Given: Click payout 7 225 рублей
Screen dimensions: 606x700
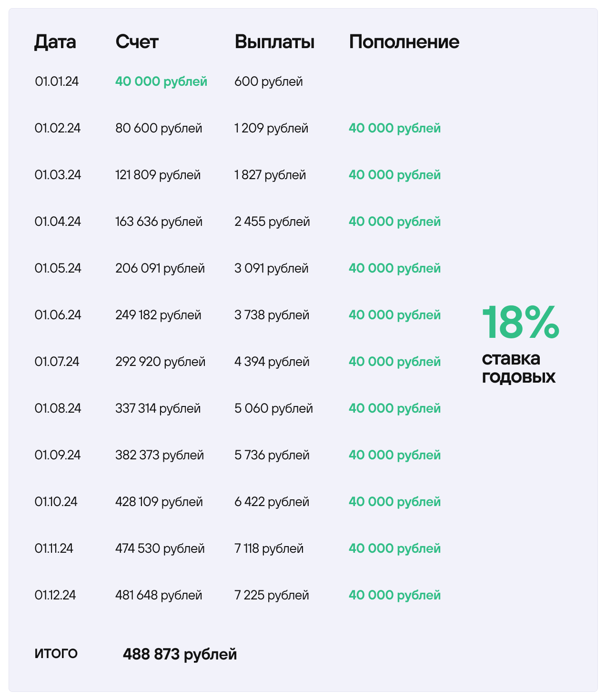Looking at the screenshot, I should [272, 595].
